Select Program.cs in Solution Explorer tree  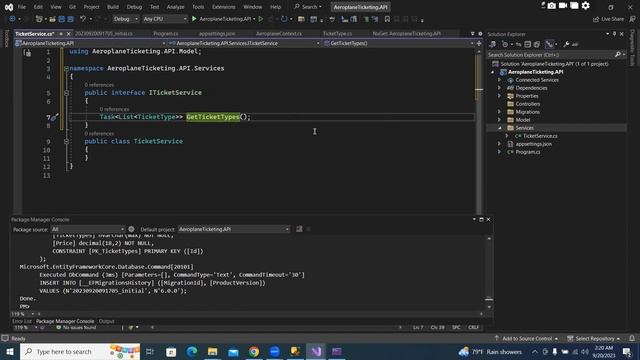[528, 152]
